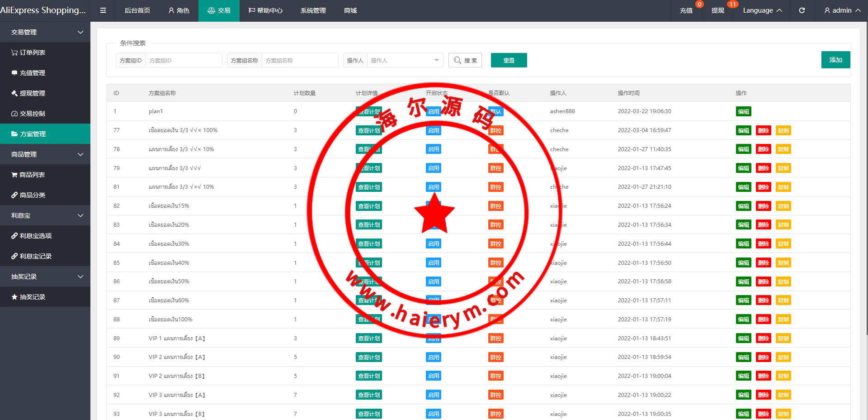Toggle 启用 status for row ID 77
The width and height of the screenshot is (868, 420).
[433, 131]
